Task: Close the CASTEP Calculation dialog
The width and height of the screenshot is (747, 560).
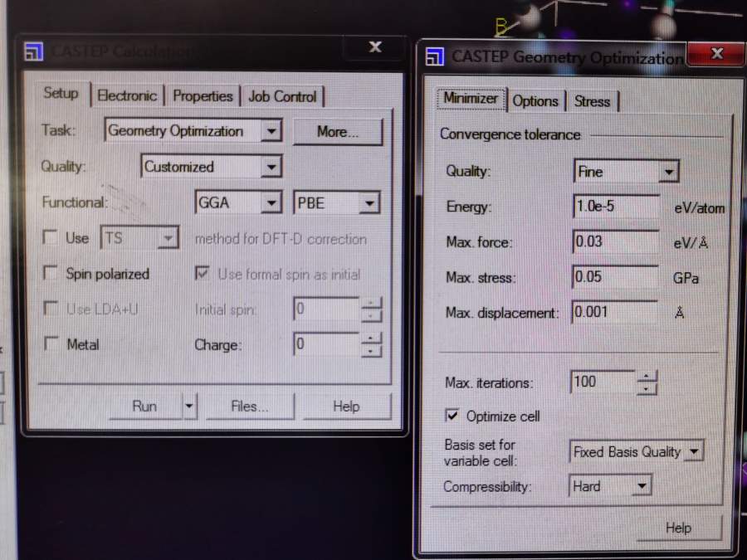Action: [x=375, y=46]
